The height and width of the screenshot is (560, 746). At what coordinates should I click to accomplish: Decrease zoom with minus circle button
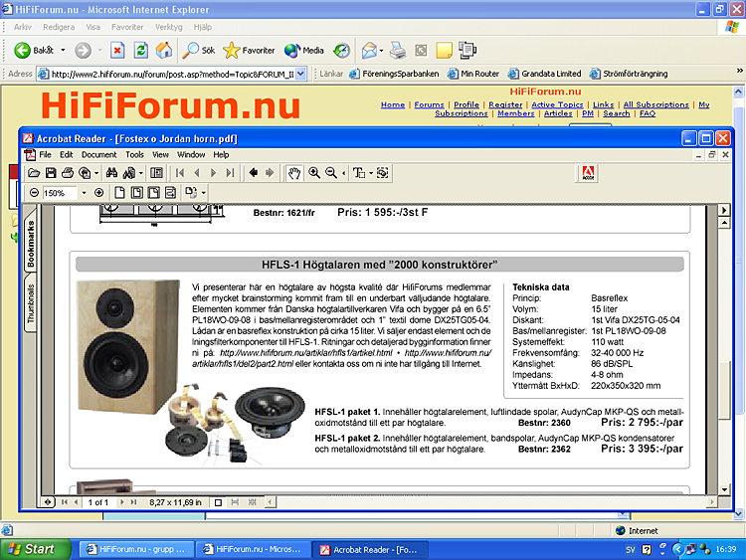point(34,193)
